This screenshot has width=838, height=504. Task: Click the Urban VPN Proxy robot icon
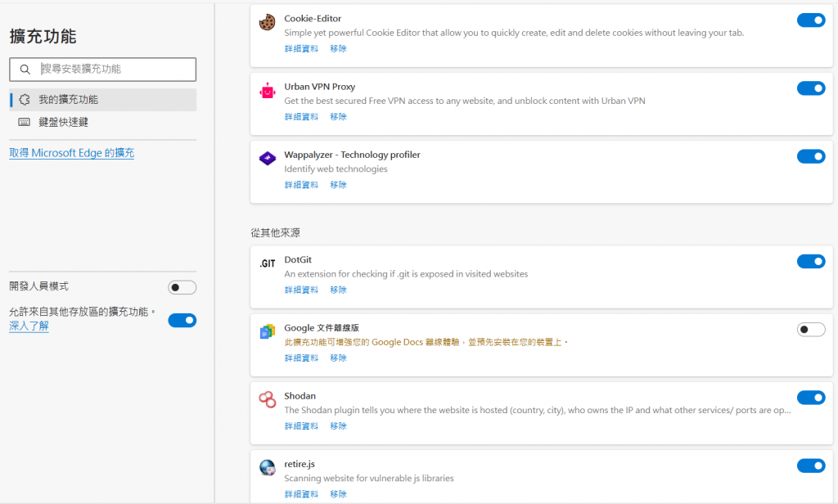click(x=268, y=91)
